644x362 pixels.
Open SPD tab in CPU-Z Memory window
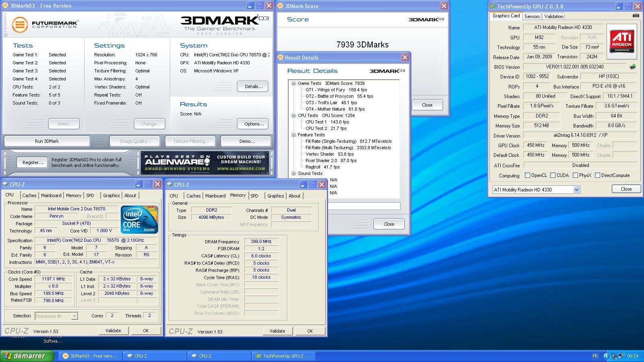[254, 196]
